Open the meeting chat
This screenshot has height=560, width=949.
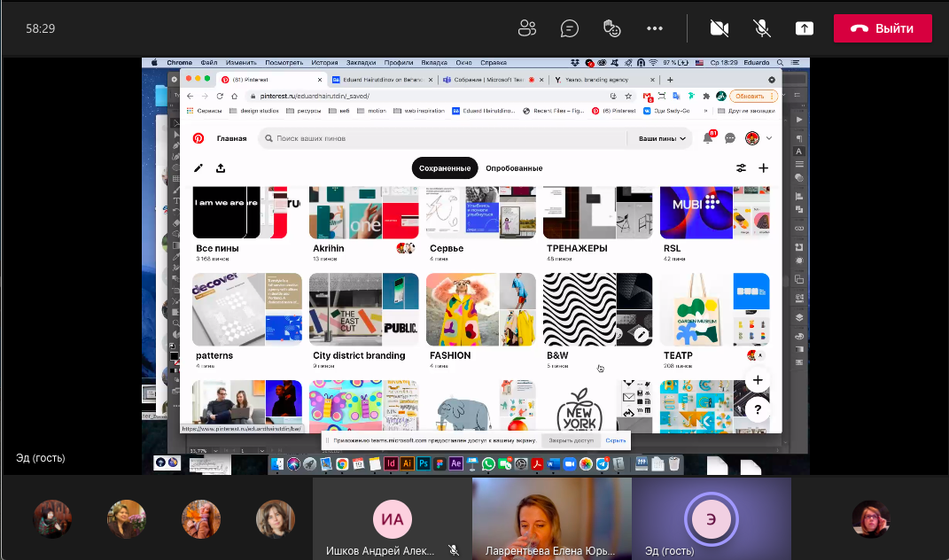(x=570, y=28)
